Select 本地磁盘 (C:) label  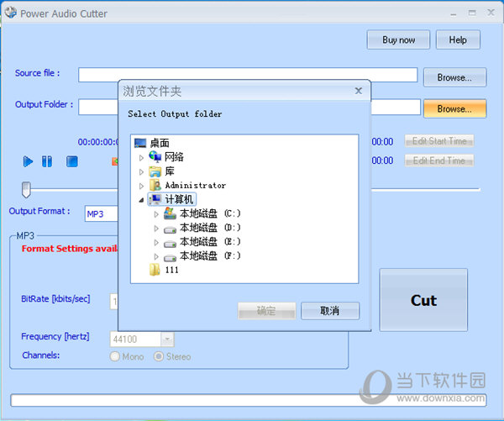coord(210,213)
